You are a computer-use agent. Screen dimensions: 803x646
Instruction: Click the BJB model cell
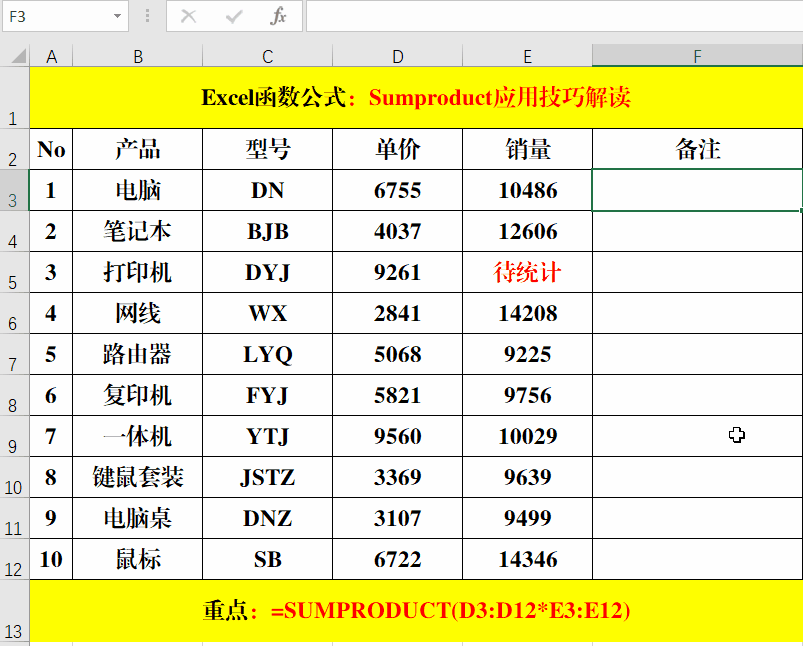click(267, 231)
